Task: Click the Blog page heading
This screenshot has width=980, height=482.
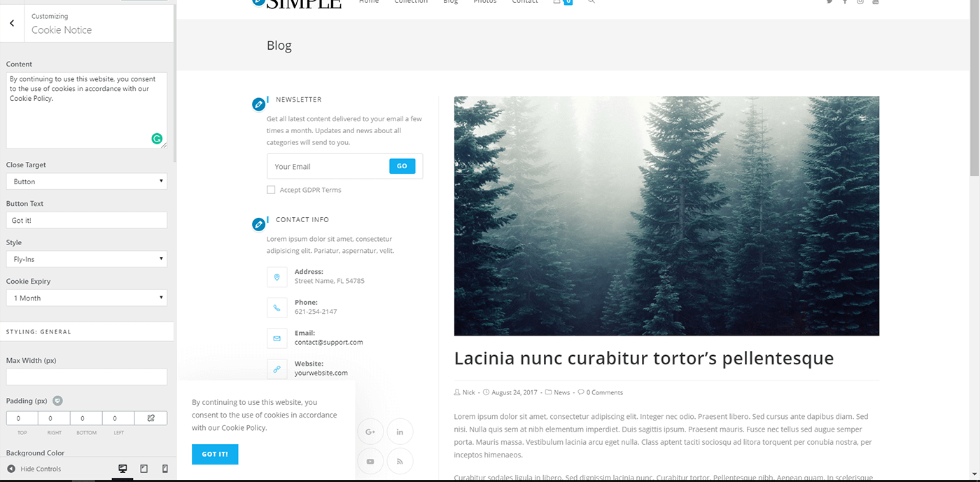Action: 279,46
